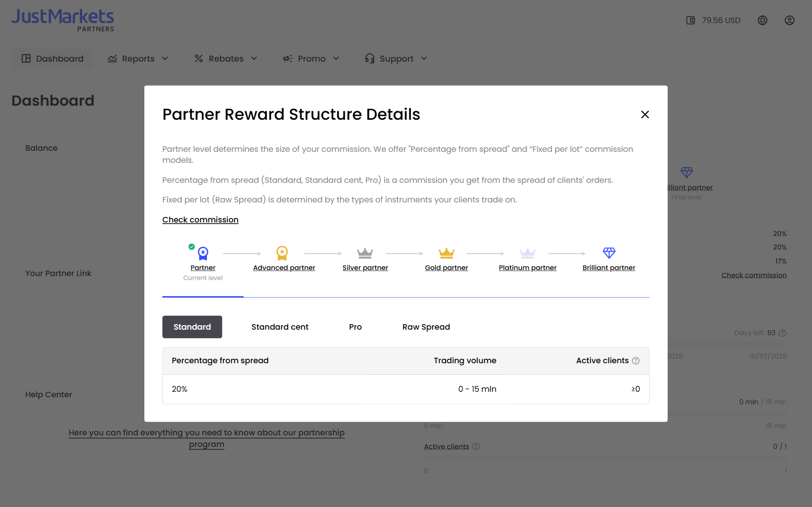Select the Brilliant partner level link in dialog
The image size is (812, 507).
609,268
